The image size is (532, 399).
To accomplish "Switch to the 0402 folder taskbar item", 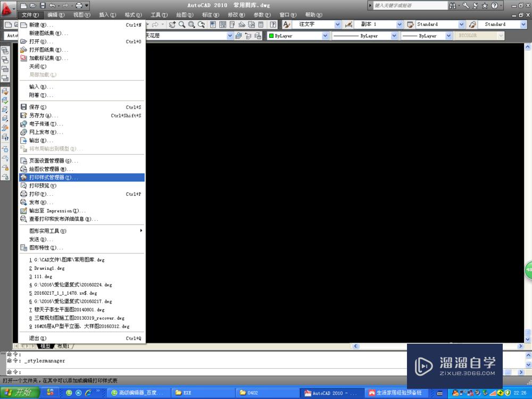I will (267, 393).
